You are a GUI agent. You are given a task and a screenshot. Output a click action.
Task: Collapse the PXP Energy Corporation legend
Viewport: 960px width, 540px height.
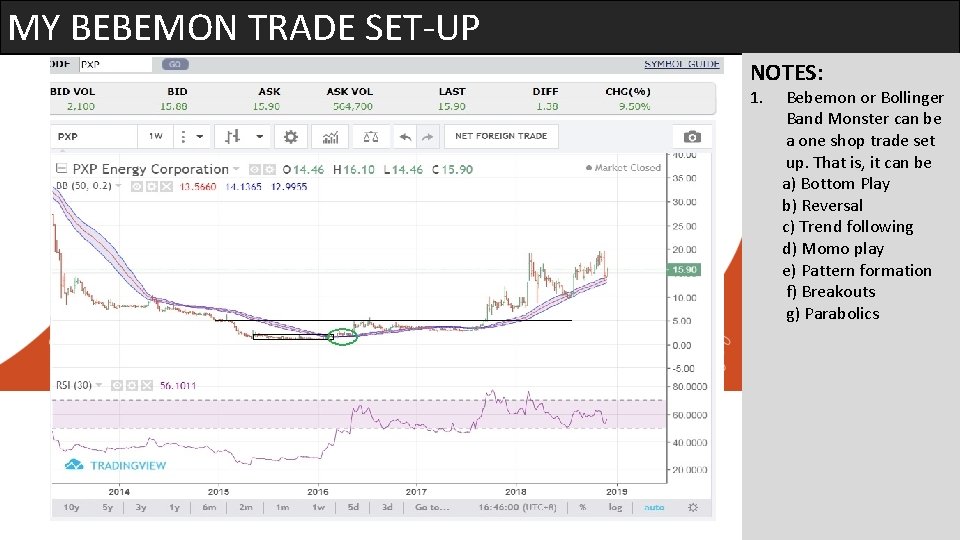coord(61,168)
